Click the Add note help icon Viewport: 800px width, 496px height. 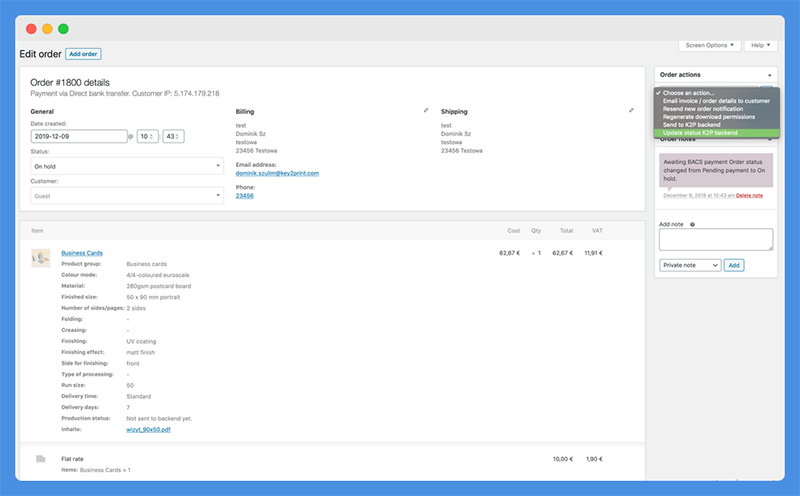[692, 224]
